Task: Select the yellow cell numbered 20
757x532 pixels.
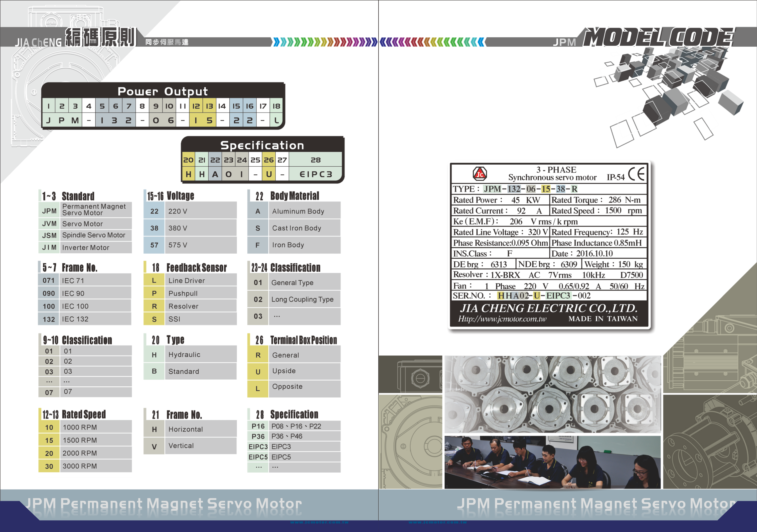Action: (x=188, y=160)
